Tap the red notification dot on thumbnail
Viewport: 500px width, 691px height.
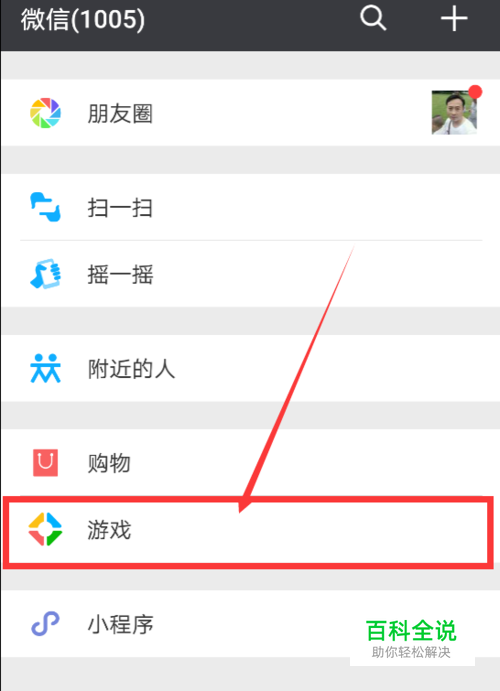[475, 92]
